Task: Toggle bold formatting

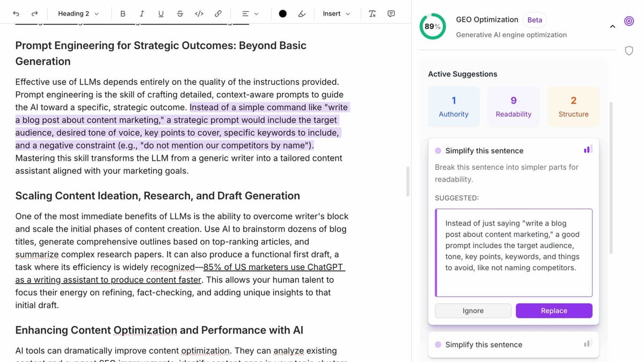Action: (x=123, y=13)
